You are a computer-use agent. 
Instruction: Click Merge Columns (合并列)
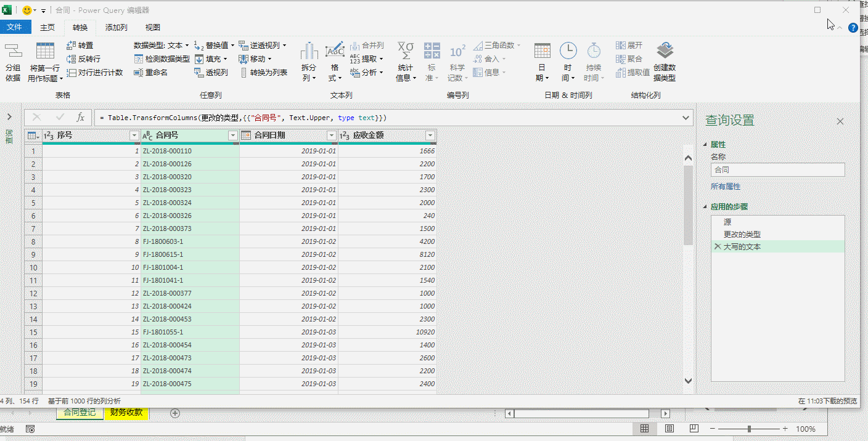pos(367,46)
